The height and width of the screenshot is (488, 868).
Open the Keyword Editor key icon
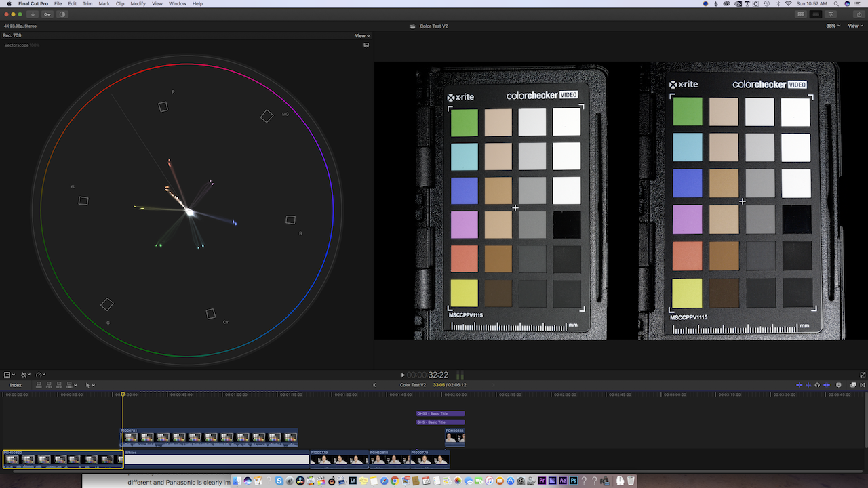coord(47,14)
